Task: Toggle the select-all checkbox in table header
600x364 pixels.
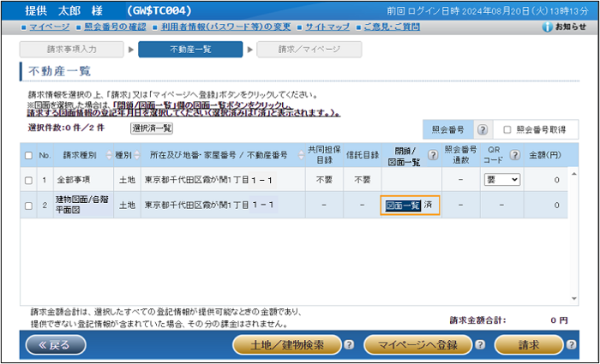Action: 28,156
